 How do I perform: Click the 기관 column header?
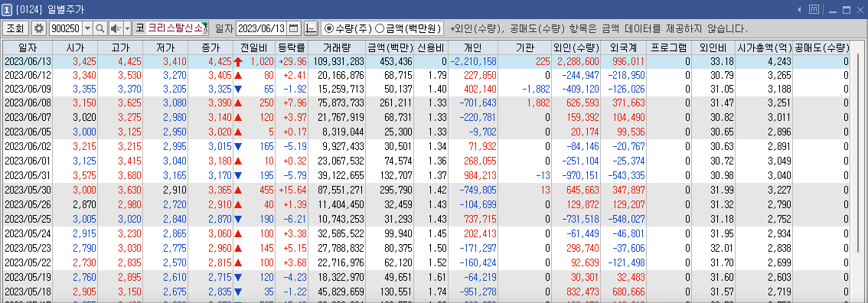tap(525, 48)
